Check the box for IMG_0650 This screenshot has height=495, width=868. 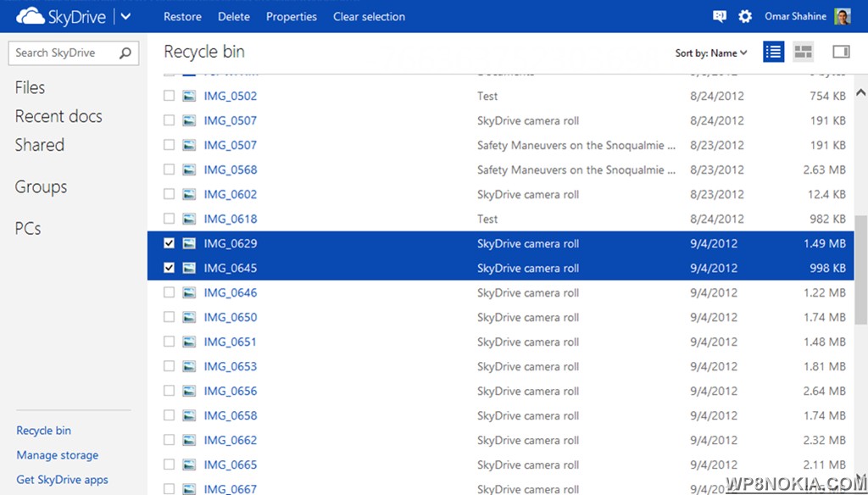(x=169, y=317)
